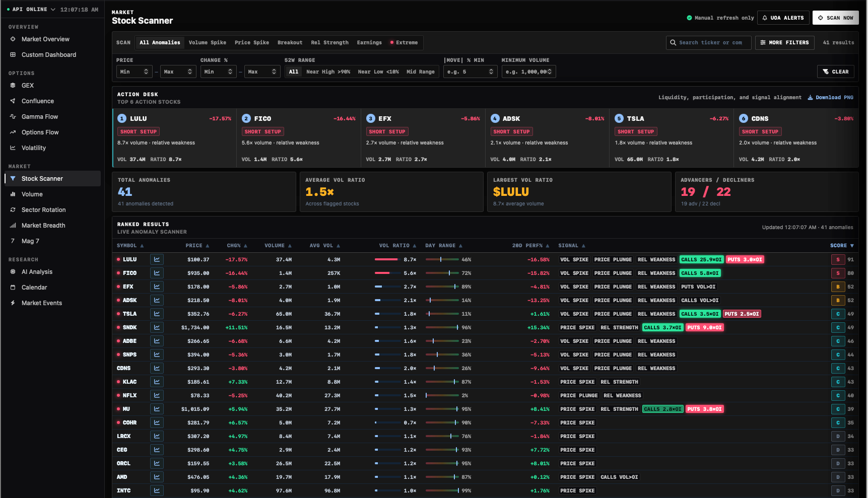Open chart icon for EFX row
Viewport: 868px width, 498px height.
tap(157, 287)
